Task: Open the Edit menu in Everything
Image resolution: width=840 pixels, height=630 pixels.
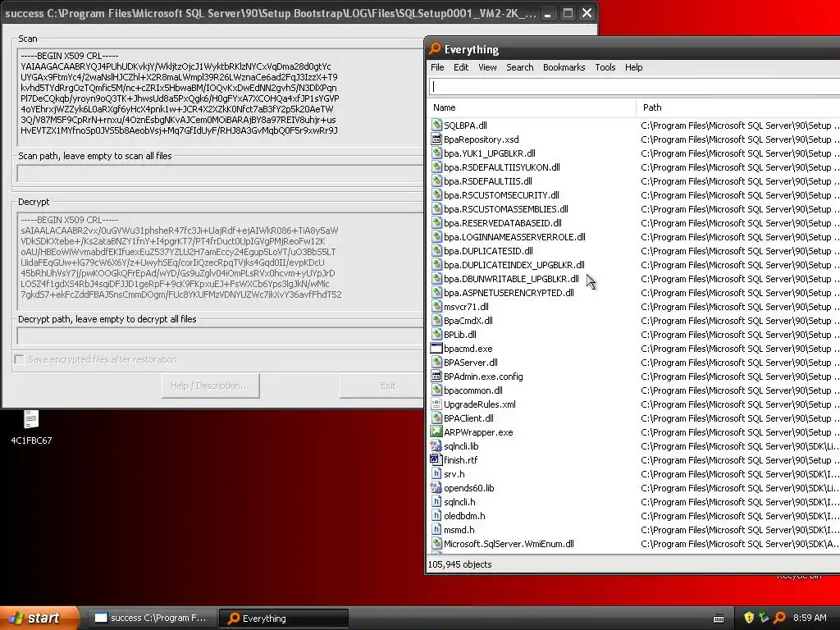Action: (461, 67)
